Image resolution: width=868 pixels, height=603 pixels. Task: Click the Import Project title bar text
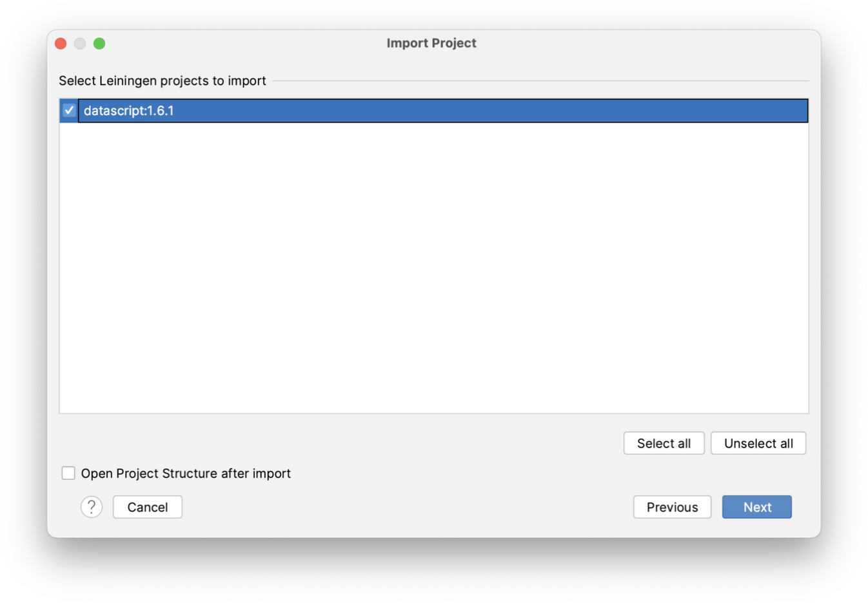coord(431,43)
